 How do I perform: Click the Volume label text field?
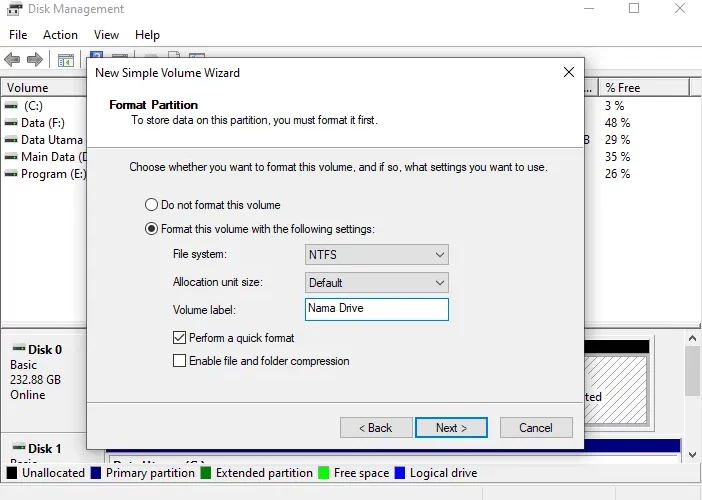click(377, 309)
